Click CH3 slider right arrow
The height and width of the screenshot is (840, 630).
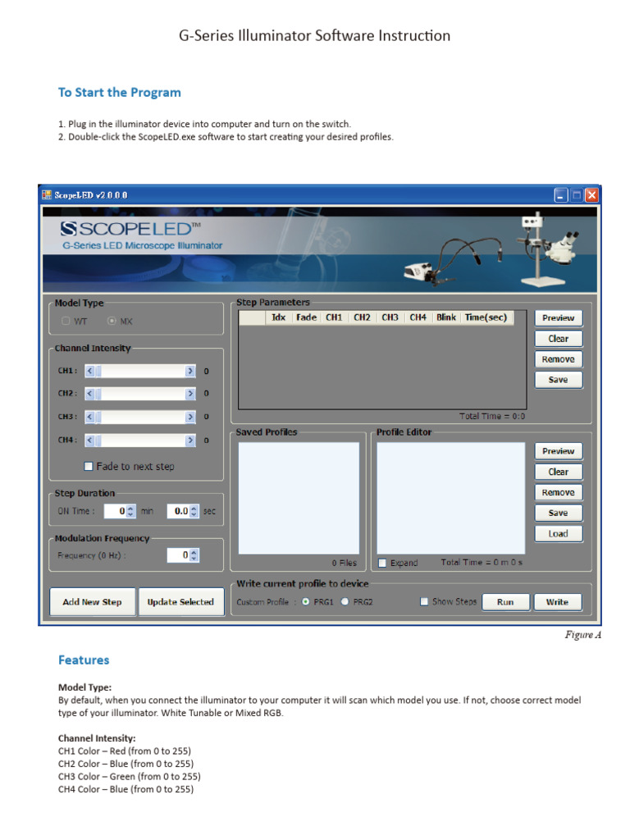click(x=190, y=417)
